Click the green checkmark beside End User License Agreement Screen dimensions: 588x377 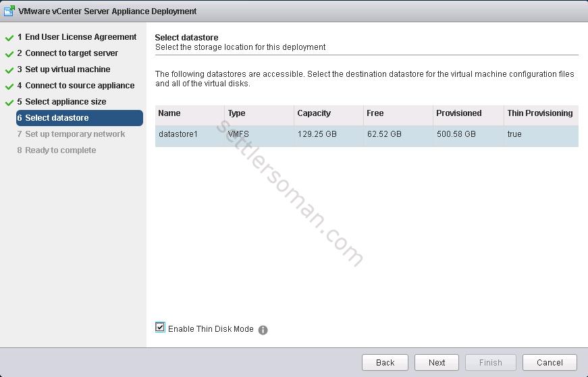click(9, 38)
